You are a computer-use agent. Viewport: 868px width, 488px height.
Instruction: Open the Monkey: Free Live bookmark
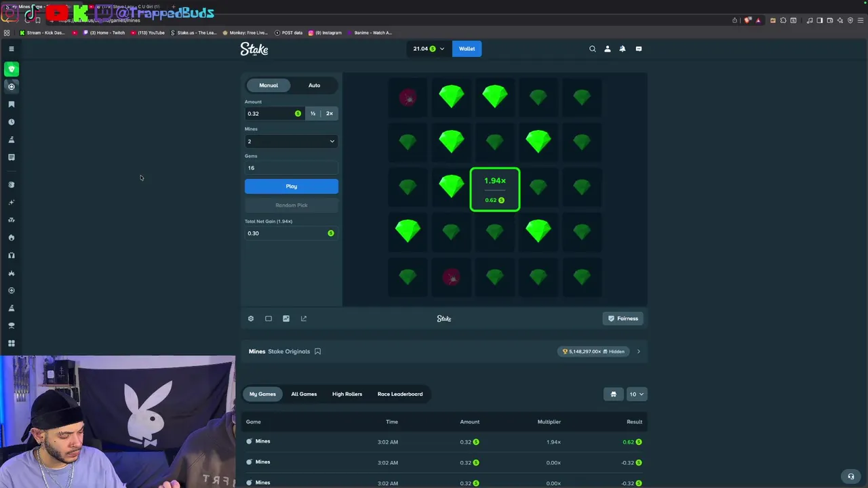click(245, 33)
